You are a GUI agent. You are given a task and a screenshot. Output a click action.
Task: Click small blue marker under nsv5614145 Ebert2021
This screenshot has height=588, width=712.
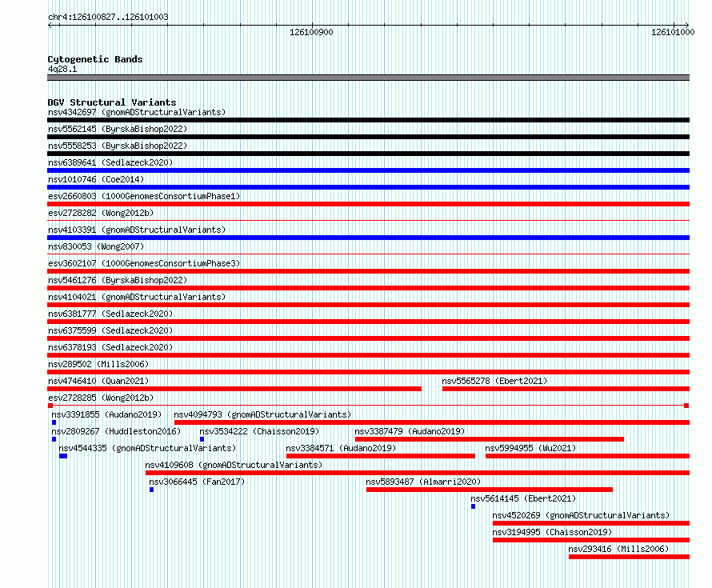(x=473, y=506)
